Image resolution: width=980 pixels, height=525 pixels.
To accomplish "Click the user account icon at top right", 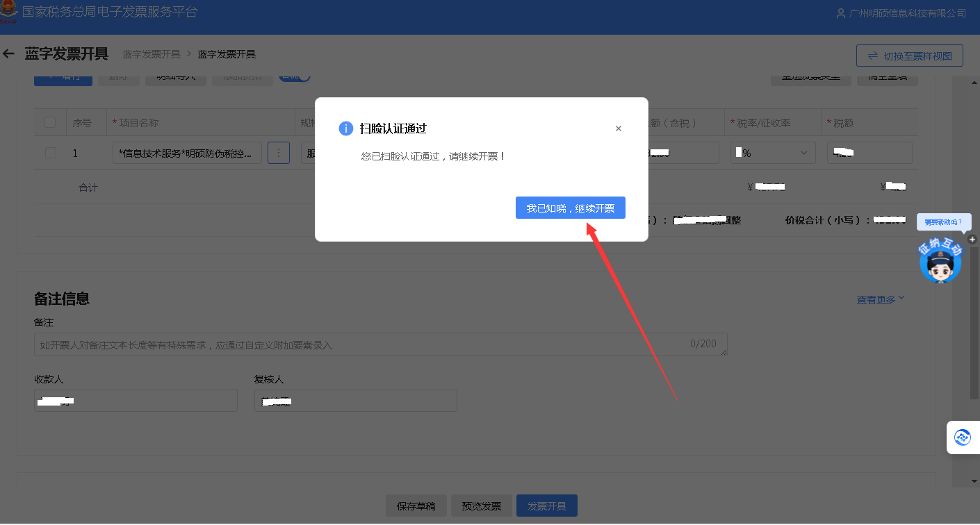I will (841, 13).
